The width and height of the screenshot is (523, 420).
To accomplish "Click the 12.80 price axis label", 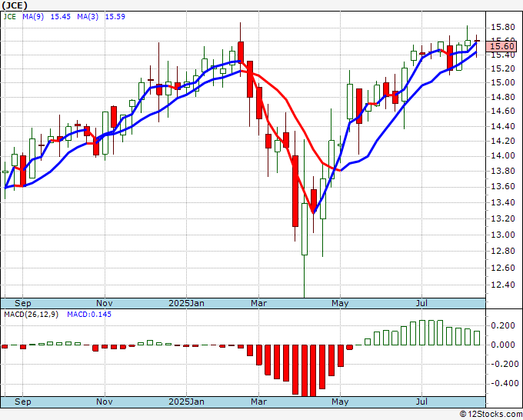I will [x=503, y=251].
